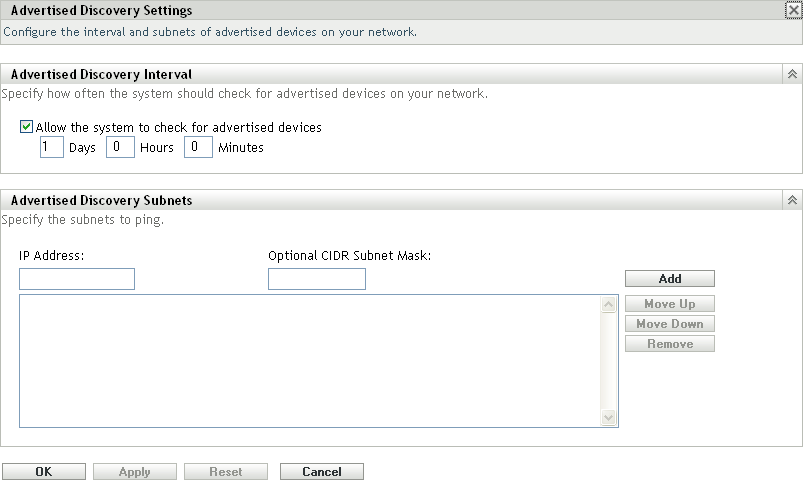This screenshot has height=480, width=803.
Task: Click inside the subnets list box
Action: (310, 360)
